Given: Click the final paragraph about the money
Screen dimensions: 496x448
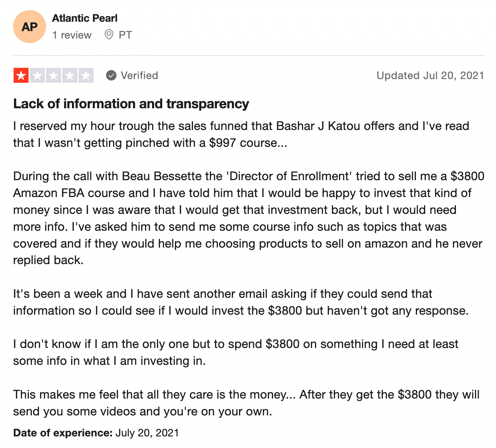Looking at the screenshot, I should (x=246, y=403).
